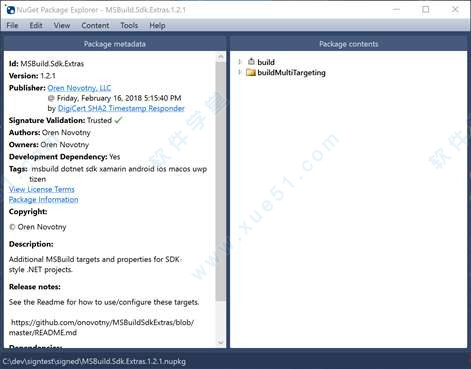471x369 pixels.
Task: Open View License Terms link
Action: pyautogui.click(x=42, y=189)
